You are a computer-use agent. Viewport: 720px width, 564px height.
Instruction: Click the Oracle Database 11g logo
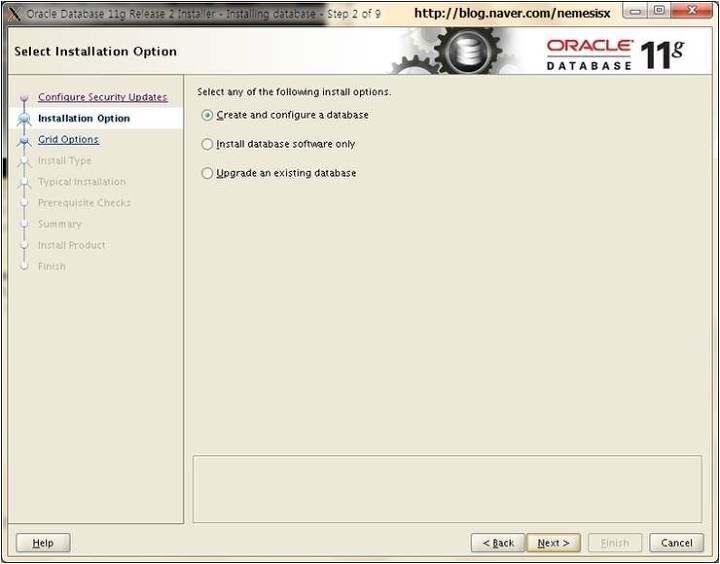(615, 55)
